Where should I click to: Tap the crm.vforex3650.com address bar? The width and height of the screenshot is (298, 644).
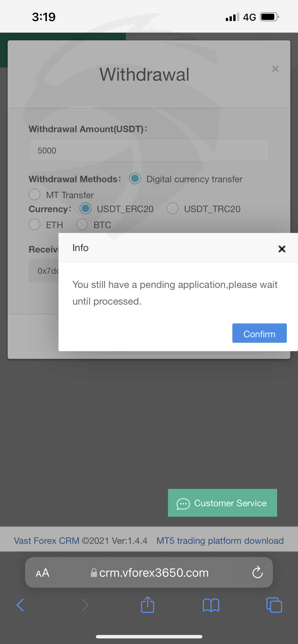150,573
